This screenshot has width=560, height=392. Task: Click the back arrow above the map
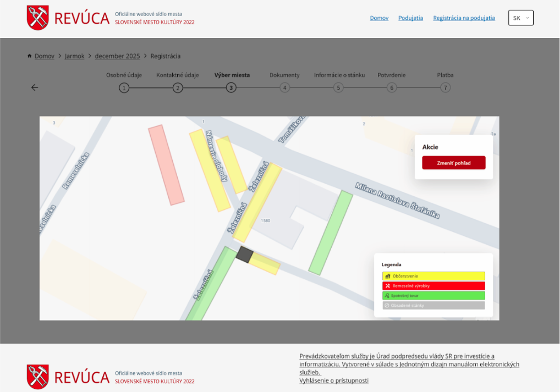click(34, 87)
